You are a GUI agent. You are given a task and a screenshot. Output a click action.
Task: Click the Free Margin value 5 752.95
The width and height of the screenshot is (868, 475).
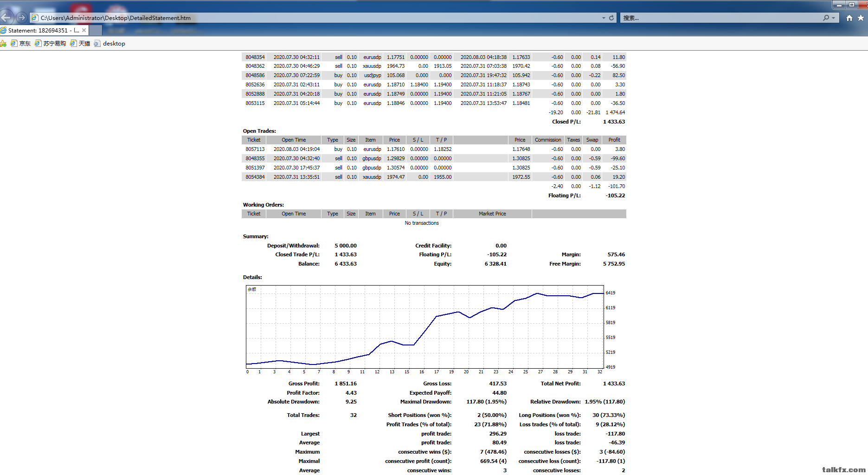coord(614,264)
